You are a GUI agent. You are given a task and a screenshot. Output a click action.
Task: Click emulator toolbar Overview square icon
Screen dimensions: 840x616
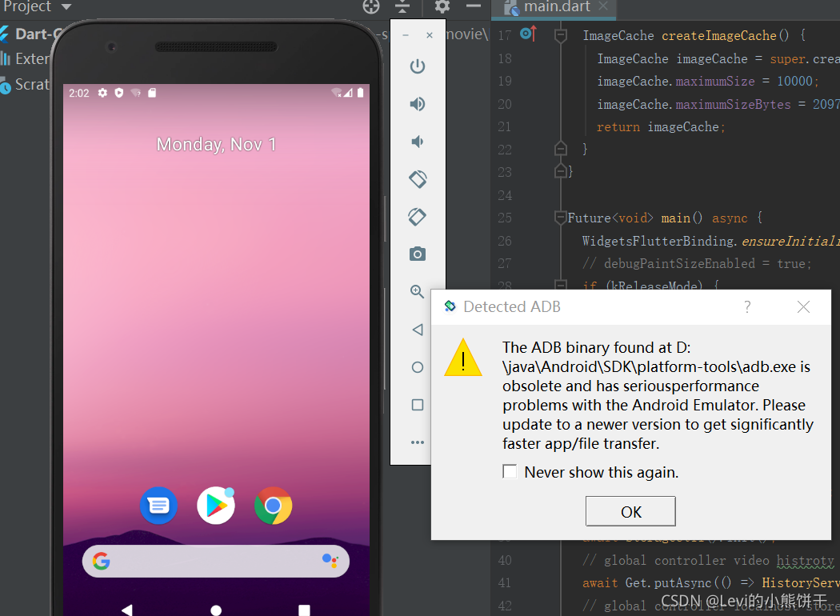418,405
